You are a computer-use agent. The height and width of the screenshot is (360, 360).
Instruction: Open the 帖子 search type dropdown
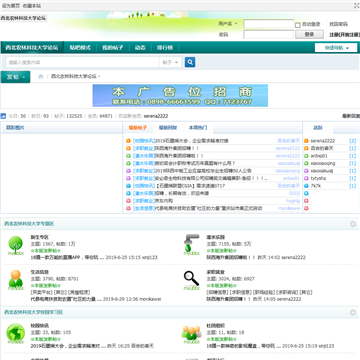click(x=170, y=62)
